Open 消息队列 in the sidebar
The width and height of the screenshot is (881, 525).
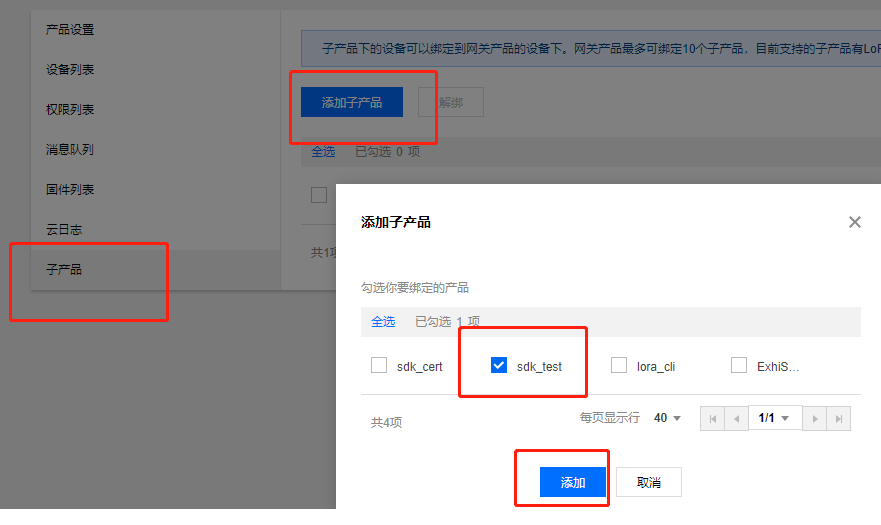[70, 150]
